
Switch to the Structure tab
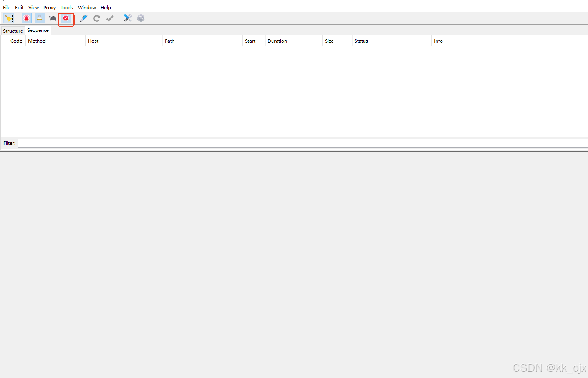tap(13, 31)
